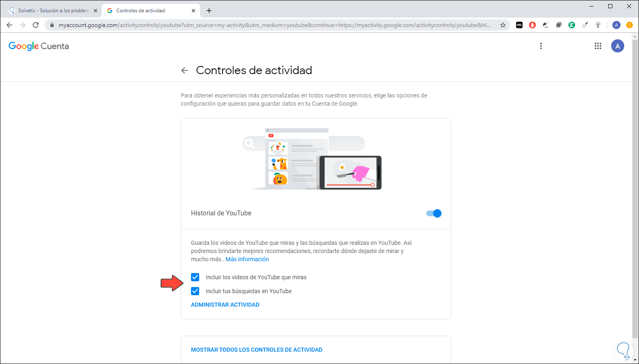Click the gray lightbulb extension icon
The width and height of the screenshot is (639, 364).
pos(598,25)
